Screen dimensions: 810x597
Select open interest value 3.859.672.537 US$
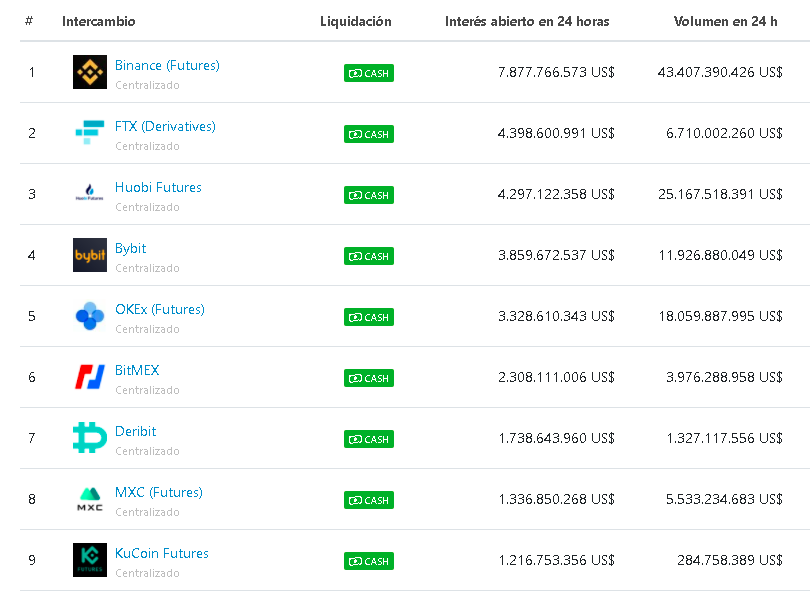556,255
